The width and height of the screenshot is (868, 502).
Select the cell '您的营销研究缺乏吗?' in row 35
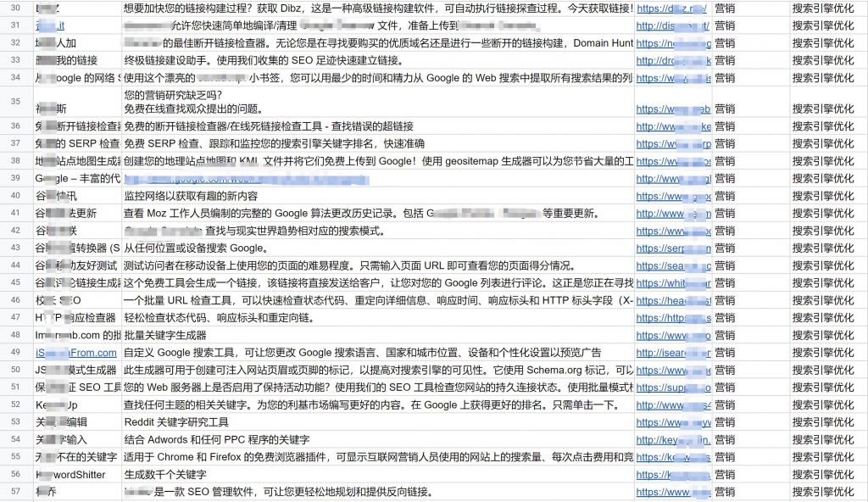click(378, 102)
